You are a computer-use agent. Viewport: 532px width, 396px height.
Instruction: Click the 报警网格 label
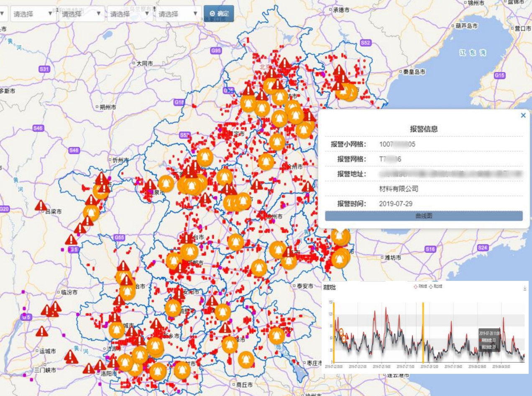pos(352,159)
